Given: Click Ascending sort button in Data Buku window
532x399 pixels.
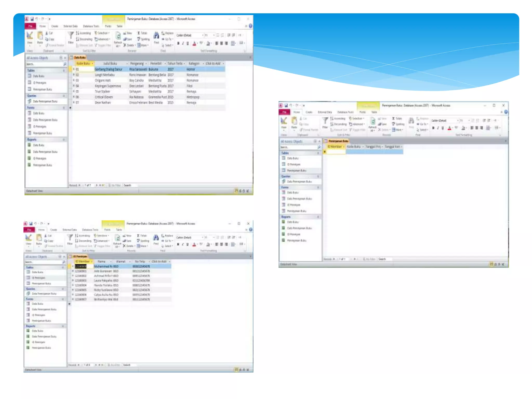Looking at the screenshot, I should click(x=83, y=33).
